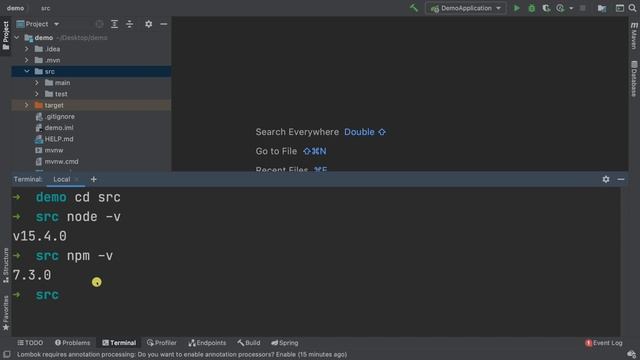Toggle the Database tool window side tab
Screen dimensions: 640x360
[634, 79]
